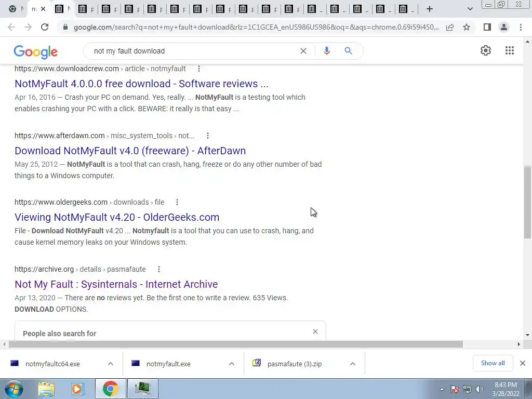This screenshot has height=399, width=532.
Task: Expand notmyfaultc64.exe download options
Action: [x=111, y=364]
